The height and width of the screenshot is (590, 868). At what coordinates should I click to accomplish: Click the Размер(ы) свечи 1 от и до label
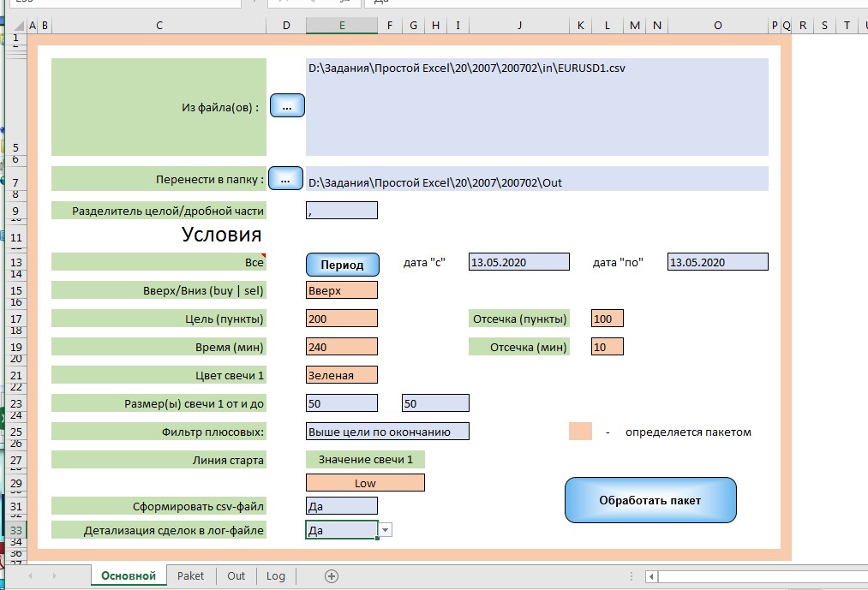pyautogui.click(x=159, y=403)
